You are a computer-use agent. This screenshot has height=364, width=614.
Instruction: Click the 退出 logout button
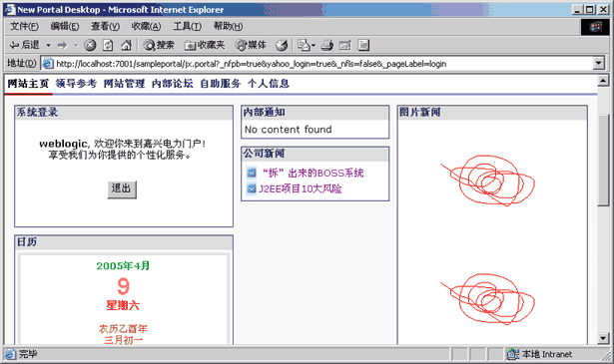pos(122,189)
